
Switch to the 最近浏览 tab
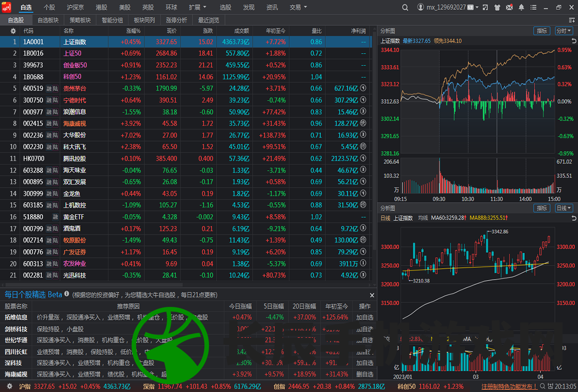point(208,20)
